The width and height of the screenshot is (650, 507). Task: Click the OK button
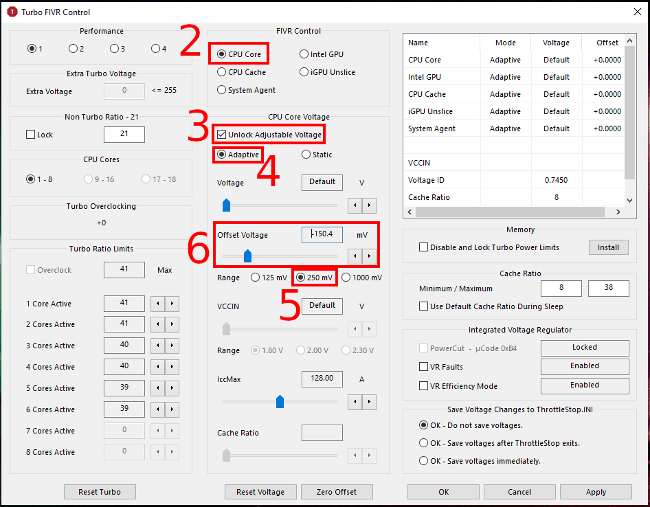(444, 492)
